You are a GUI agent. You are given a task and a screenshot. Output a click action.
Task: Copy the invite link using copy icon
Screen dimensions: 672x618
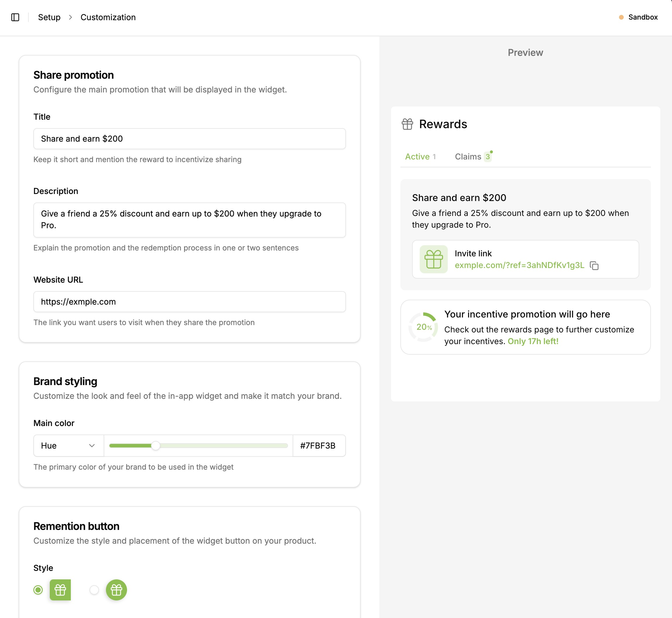coord(594,265)
